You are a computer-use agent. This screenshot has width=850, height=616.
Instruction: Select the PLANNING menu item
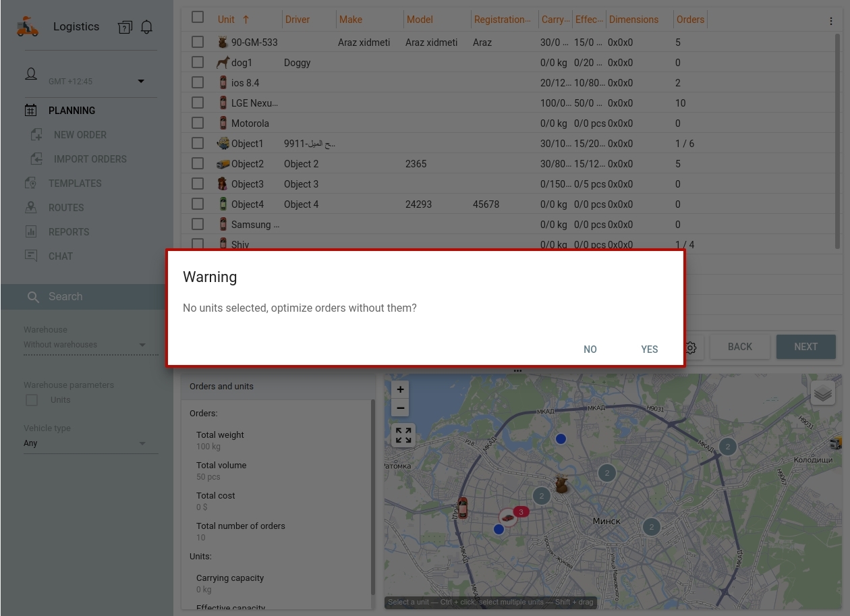point(72,111)
